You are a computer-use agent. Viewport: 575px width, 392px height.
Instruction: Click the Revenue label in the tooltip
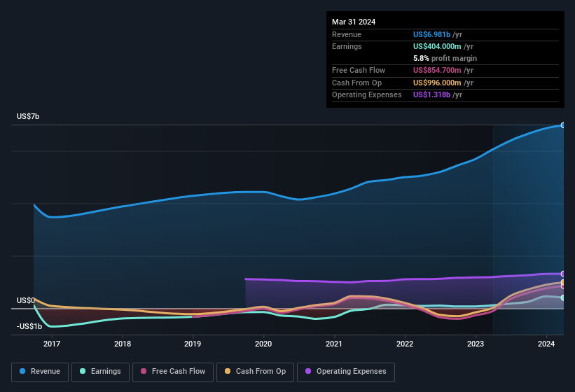coord(347,34)
